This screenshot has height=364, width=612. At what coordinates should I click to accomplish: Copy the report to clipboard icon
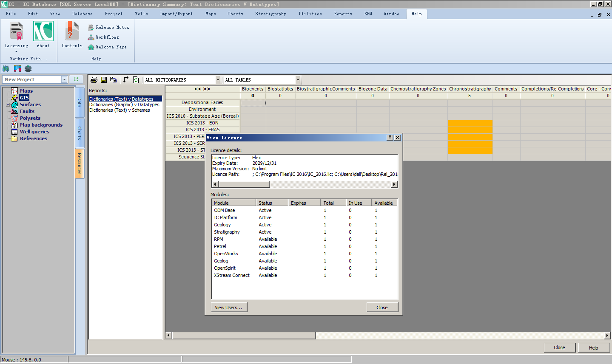click(x=113, y=80)
